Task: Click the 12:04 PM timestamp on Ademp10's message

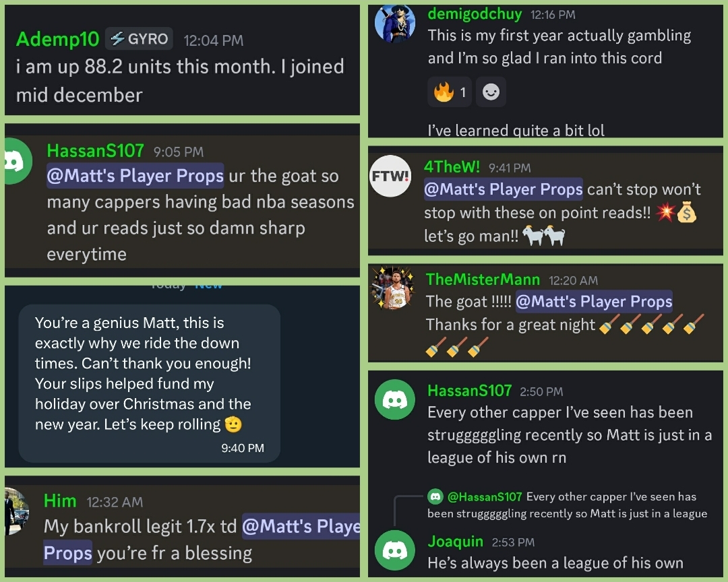Action: point(214,40)
